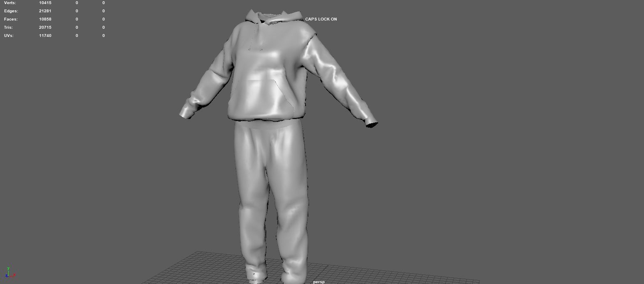Image resolution: width=644 pixels, height=284 pixels.
Task: Click the "CAPS LOCK ON" viewport message
Action: click(x=321, y=19)
